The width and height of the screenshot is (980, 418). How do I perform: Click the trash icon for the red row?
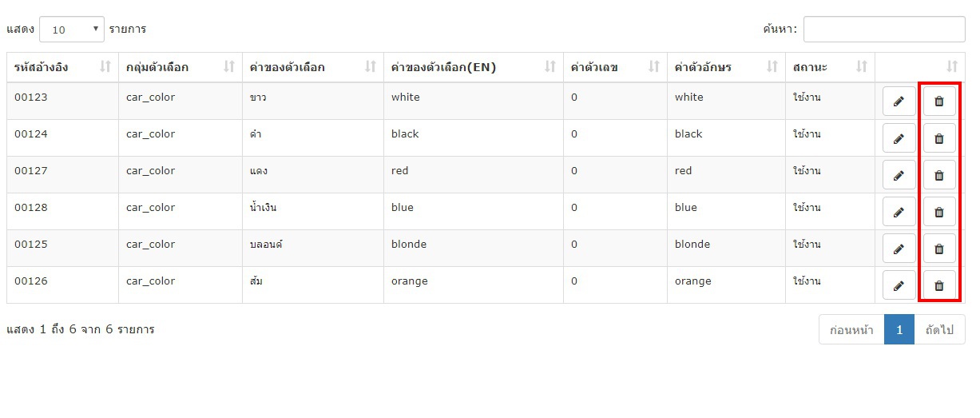pyautogui.click(x=939, y=175)
